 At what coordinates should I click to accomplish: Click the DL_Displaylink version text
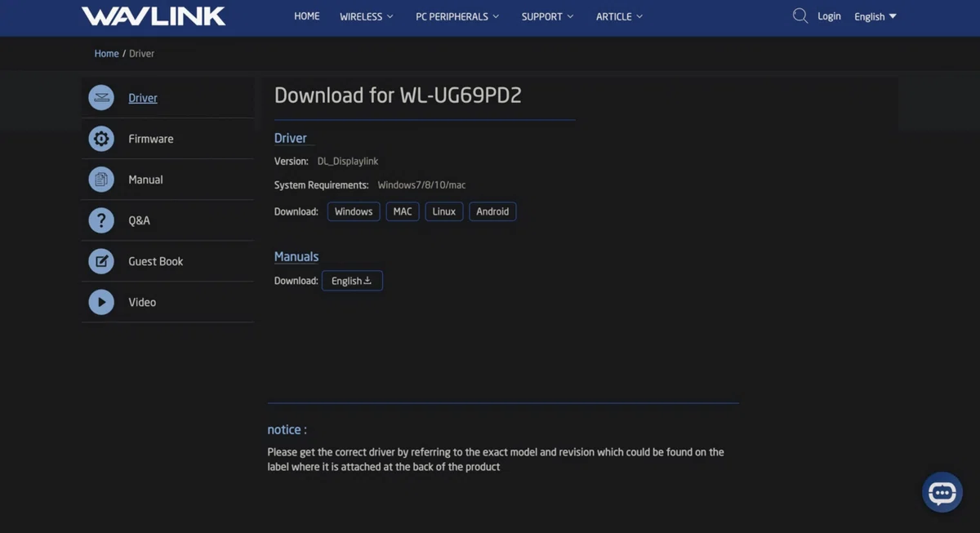[x=348, y=162]
